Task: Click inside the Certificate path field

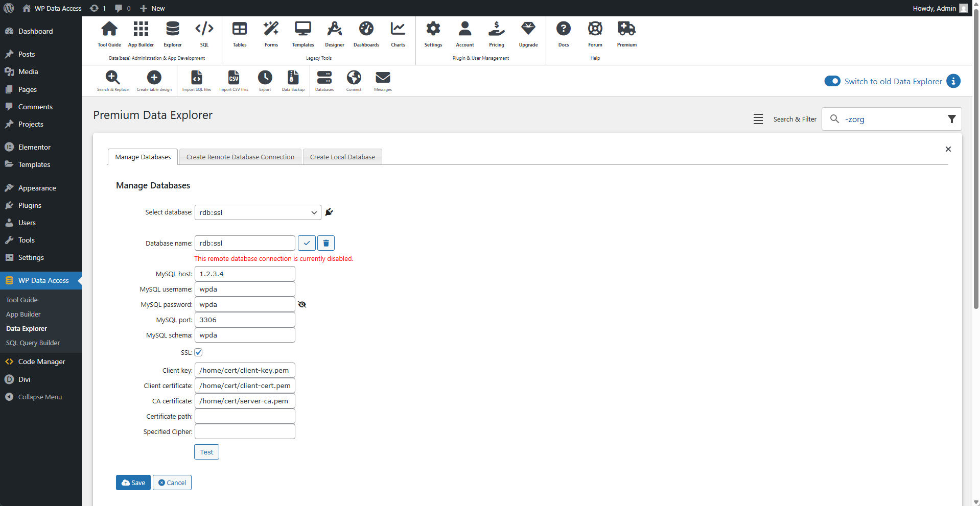Action: tap(244, 416)
